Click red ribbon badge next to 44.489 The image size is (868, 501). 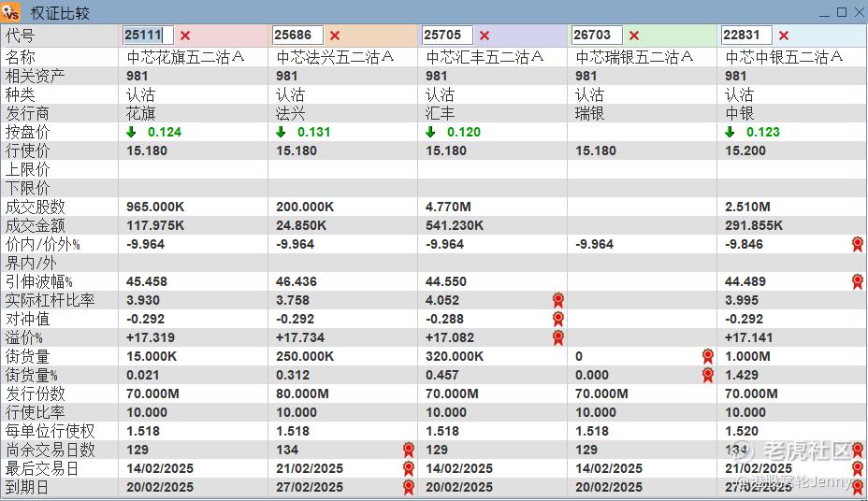858,281
